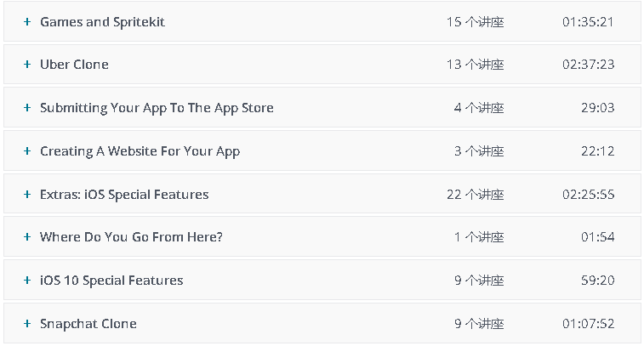Viewport: 644px width, 346px height.
Task: Expand Creating A Website section plus icon
Action: pos(27,151)
